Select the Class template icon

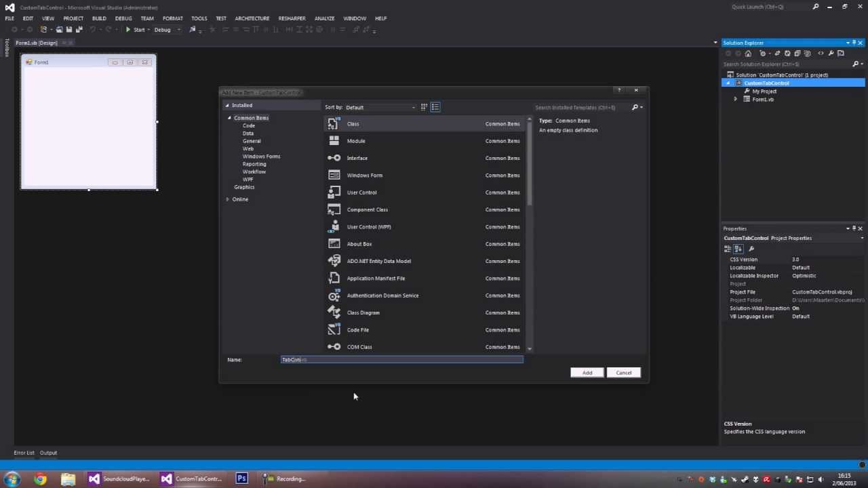(x=334, y=123)
